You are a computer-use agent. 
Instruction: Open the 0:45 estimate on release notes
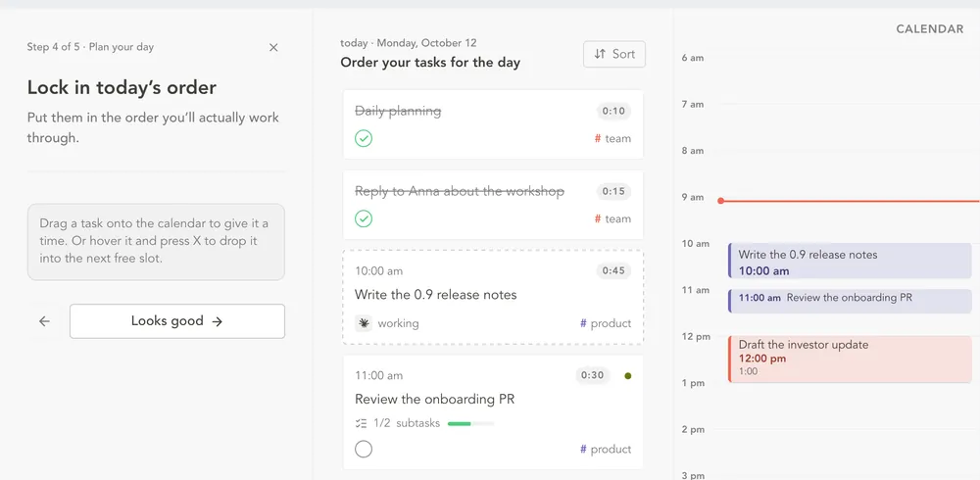(x=613, y=271)
